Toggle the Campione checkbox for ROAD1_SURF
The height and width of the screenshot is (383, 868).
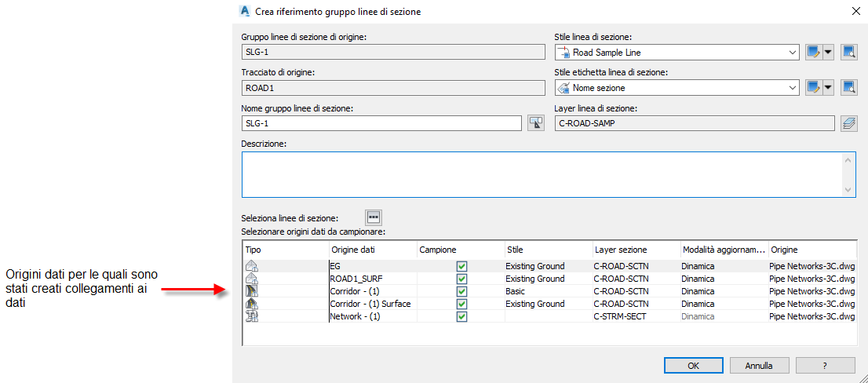[x=461, y=279]
